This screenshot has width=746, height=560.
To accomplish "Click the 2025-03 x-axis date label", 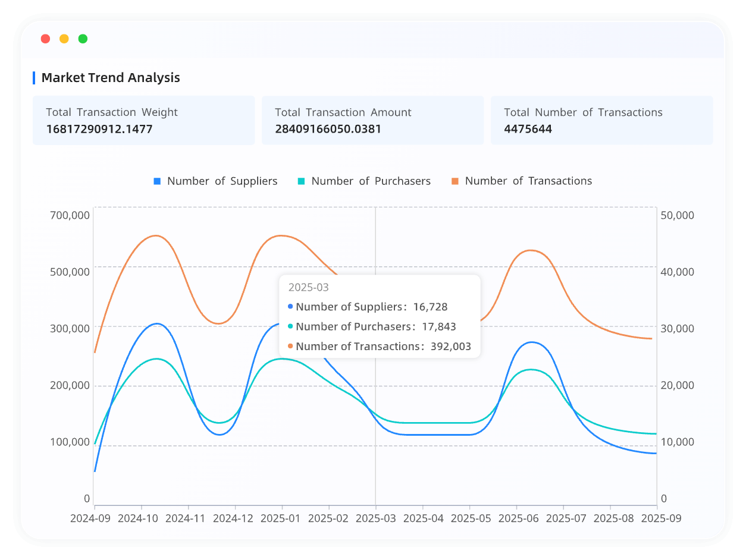I will 375,518.
